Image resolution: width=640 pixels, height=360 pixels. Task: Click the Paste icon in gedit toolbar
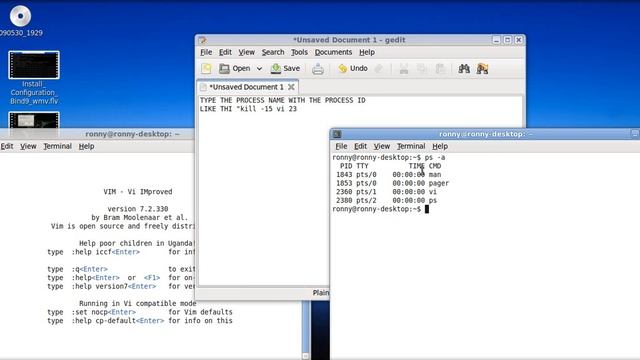point(440,69)
